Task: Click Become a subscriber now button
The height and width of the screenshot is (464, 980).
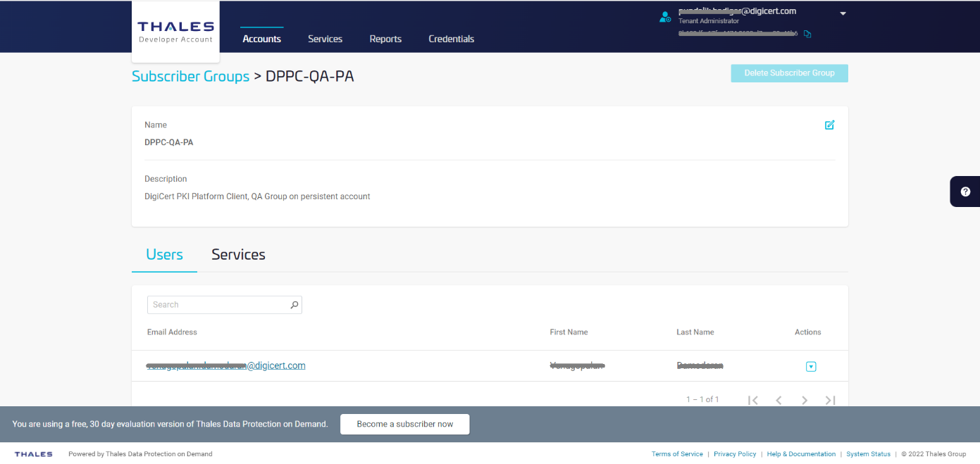Action: click(x=404, y=424)
